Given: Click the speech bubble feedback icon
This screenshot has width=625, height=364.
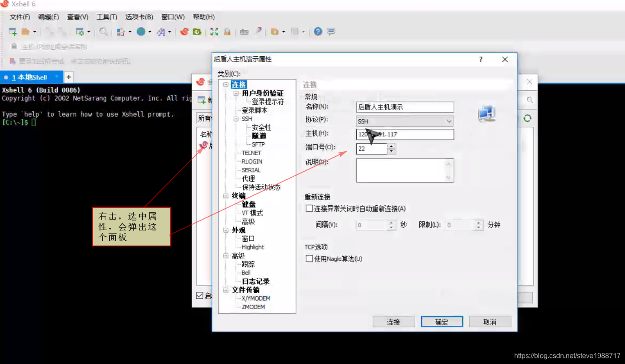Looking at the screenshot, I should [x=331, y=32].
